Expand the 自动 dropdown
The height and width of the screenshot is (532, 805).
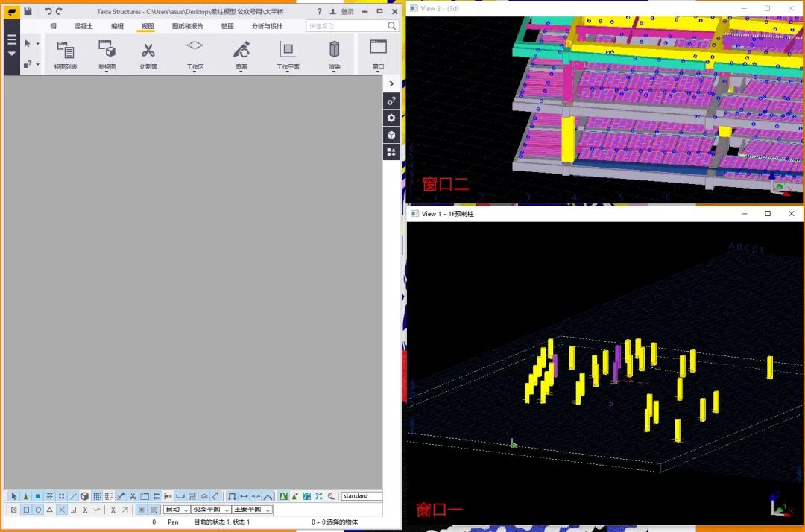(x=177, y=510)
